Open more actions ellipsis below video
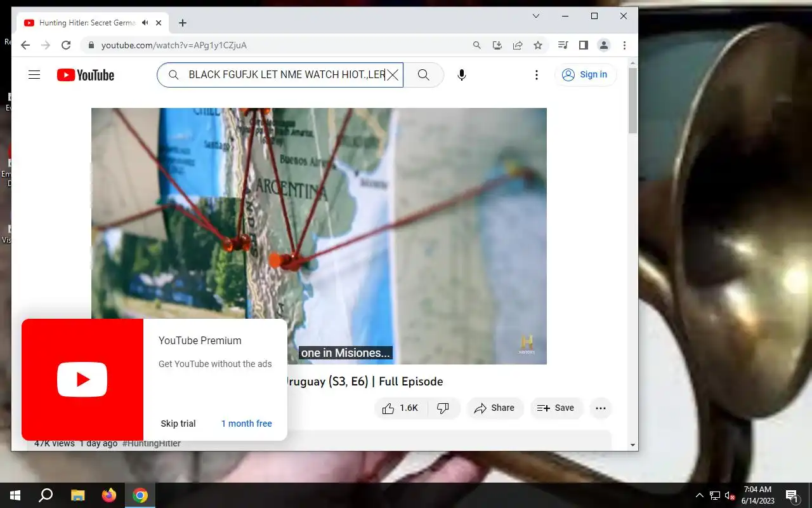Viewport: 812px width, 508px height. pos(601,408)
